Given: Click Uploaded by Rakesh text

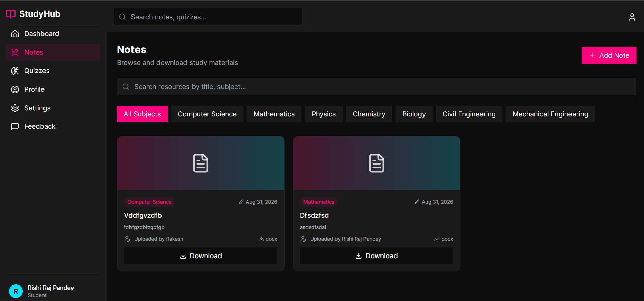Looking at the screenshot, I should click(159, 239).
